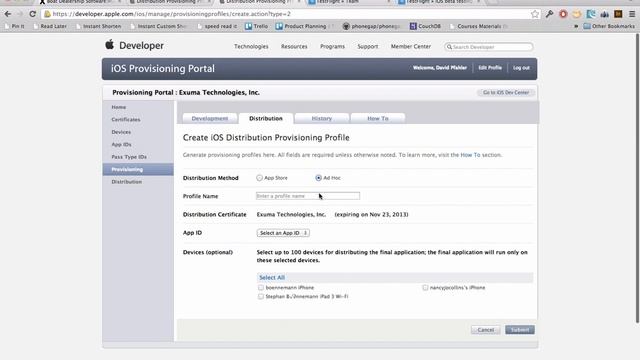Click the Edit Profile link
The width and height of the screenshot is (640, 360).
point(490,68)
